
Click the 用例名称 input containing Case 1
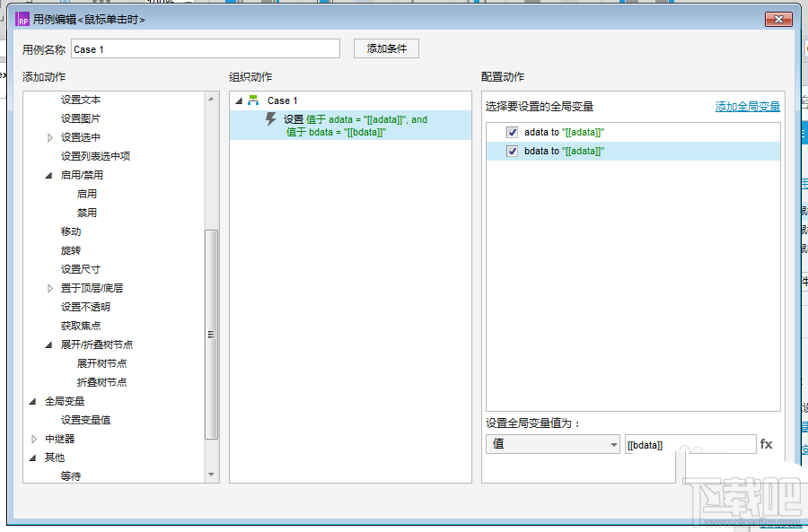[206, 49]
